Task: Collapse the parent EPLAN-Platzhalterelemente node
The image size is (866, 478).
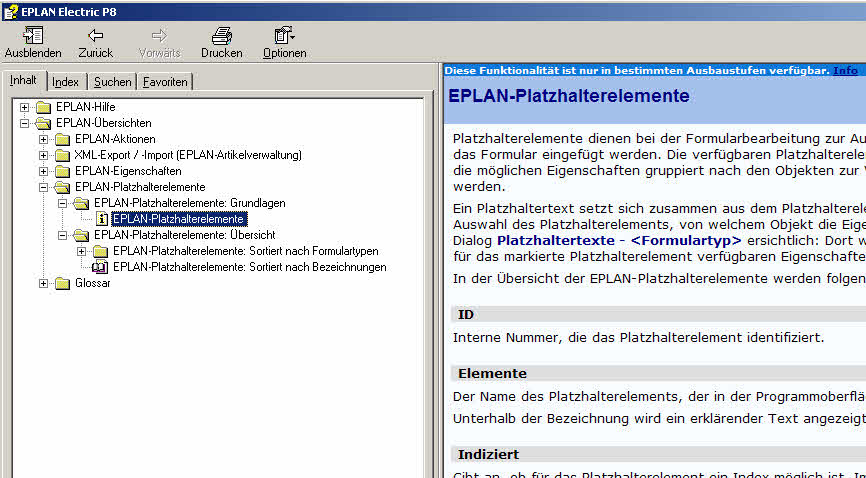Action: click(x=44, y=187)
